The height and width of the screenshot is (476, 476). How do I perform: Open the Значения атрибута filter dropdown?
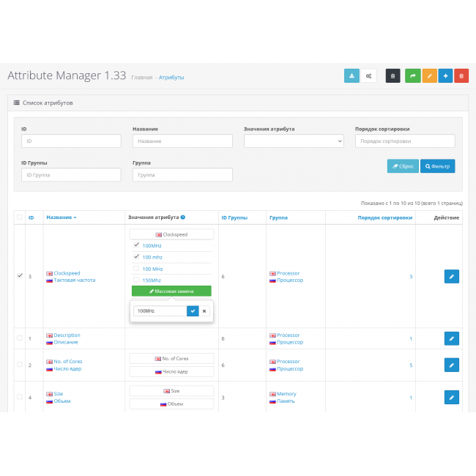click(x=294, y=141)
